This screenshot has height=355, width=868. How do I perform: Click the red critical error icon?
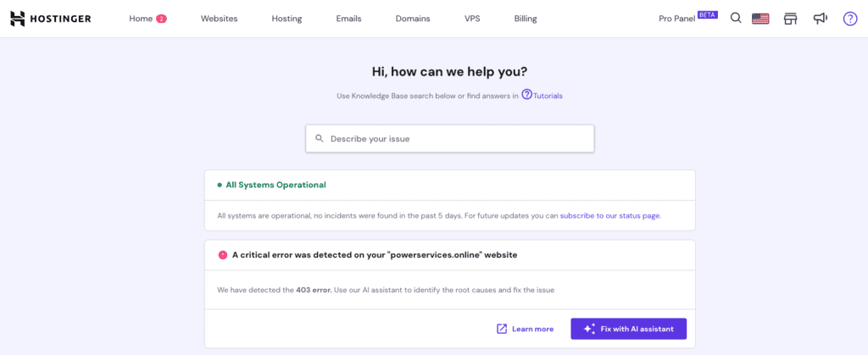click(222, 254)
